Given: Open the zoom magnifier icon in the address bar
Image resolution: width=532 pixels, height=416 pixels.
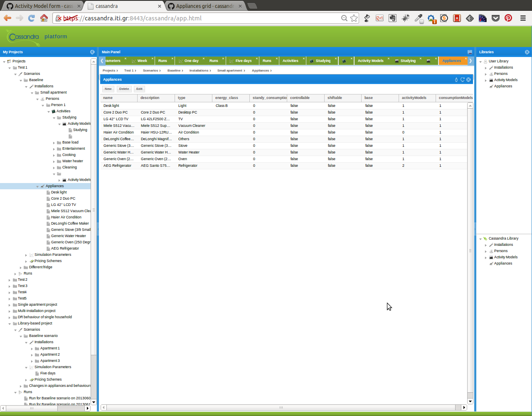Looking at the screenshot, I should (x=344, y=18).
